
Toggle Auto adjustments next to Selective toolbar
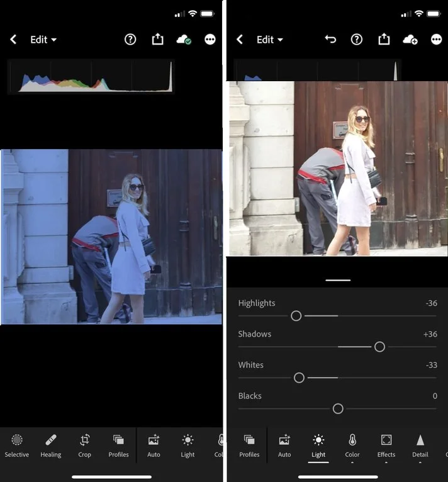click(x=154, y=445)
